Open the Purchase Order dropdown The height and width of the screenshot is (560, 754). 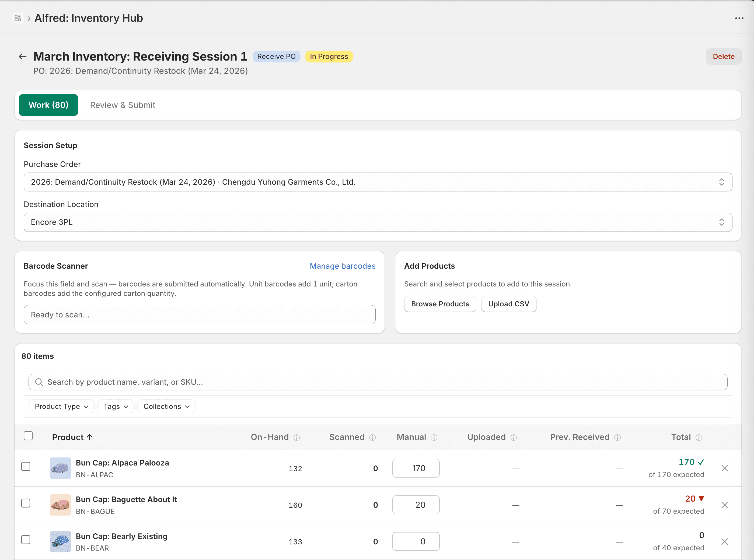(378, 182)
